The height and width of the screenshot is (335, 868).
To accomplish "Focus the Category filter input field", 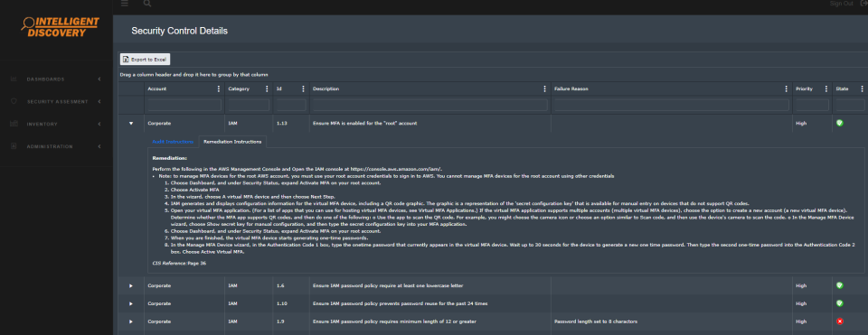I will [x=249, y=105].
